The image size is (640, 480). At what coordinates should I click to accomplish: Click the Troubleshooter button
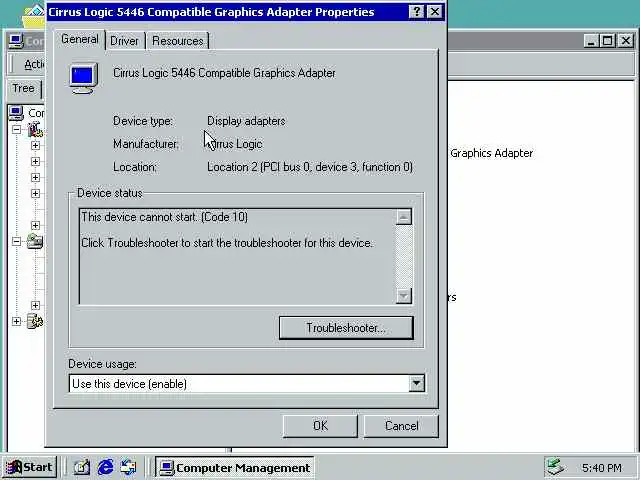tap(346, 328)
